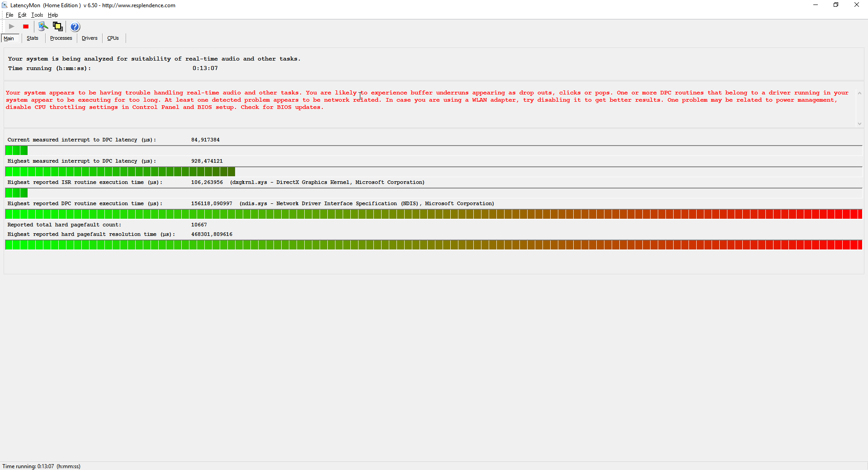Image resolution: width=868 pixels, height=470 pixels.
Task: Open the computer-and-pen toolbar icon
Action: click(43, 27)
